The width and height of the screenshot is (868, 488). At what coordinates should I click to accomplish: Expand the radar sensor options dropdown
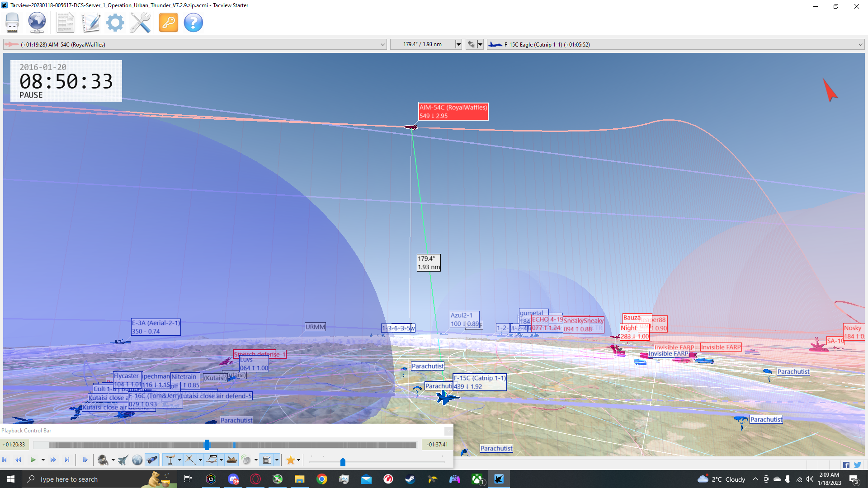(x=256, y=460)
